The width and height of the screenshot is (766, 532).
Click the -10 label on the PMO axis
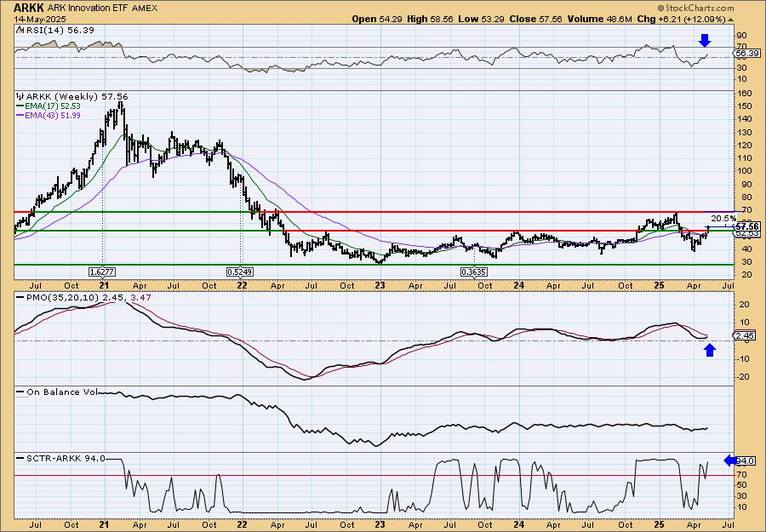pyautogui.click(x=743, y=358)
